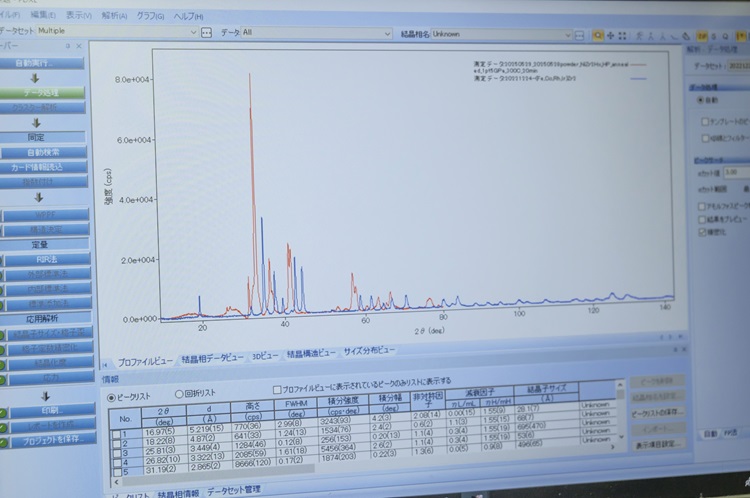Image resolution: width=750 pixels, height=498 pixels.
Task: Select the ピークリスト radio button
Action: [x=112, y=394]
